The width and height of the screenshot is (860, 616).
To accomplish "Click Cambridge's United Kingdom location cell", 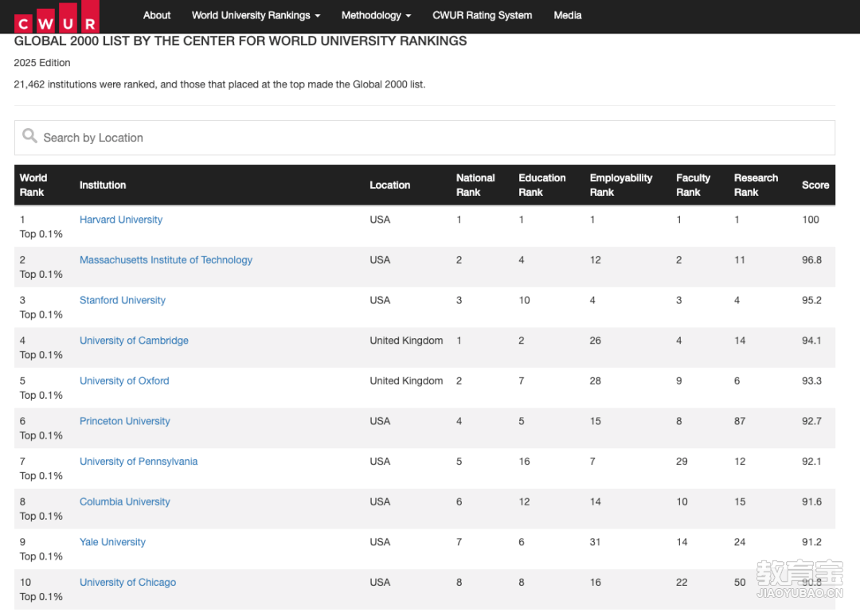I will tap(406, 341).
